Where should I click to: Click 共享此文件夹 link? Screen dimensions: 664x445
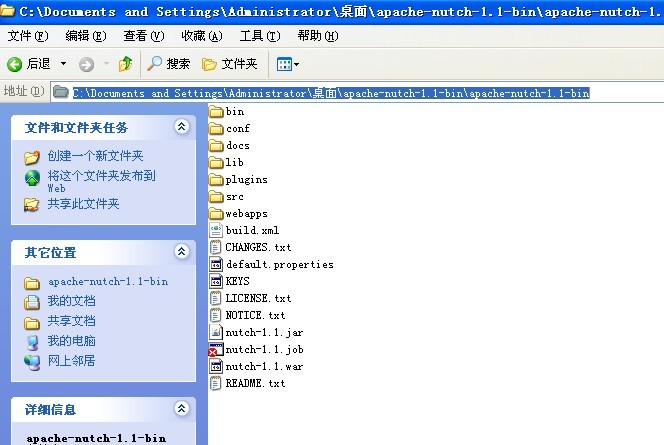83,204
